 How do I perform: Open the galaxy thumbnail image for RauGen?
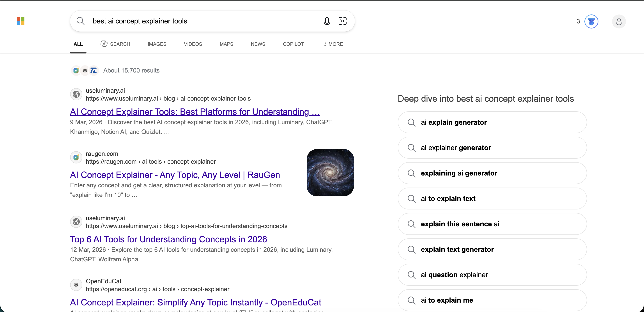point(330,172)
